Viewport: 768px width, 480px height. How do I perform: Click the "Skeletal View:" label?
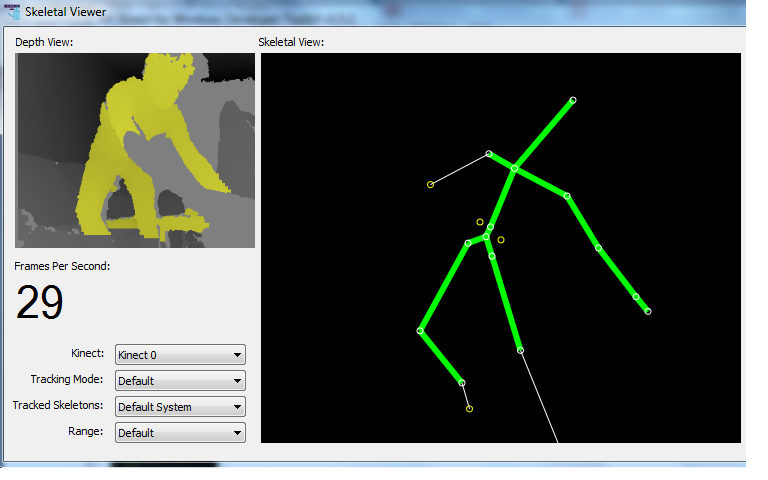291,42
